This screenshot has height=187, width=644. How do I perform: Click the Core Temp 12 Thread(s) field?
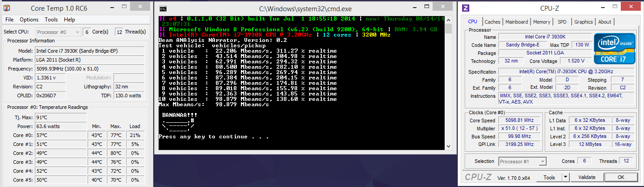pos(119,32)
